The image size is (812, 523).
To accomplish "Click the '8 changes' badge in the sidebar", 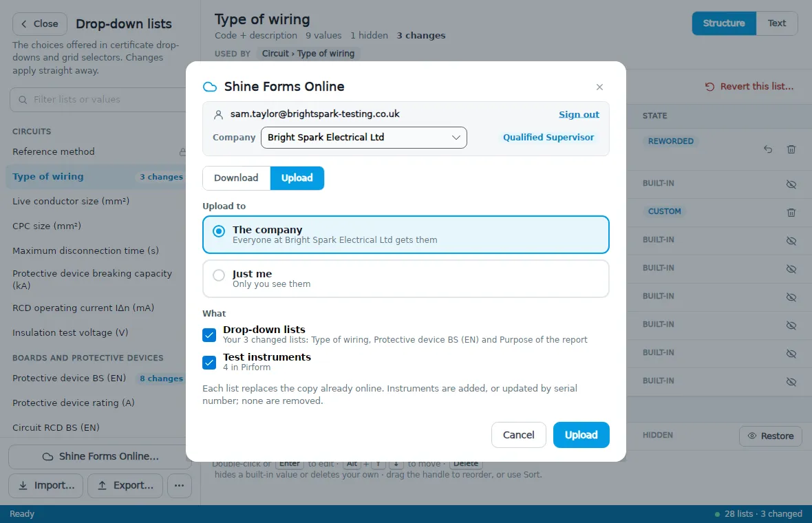I will [x=161, y=378].
